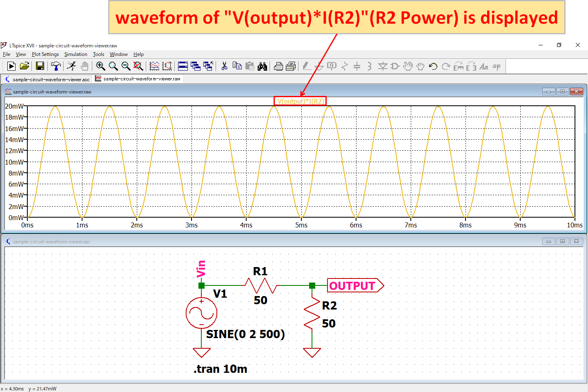Run the simulation

point(11,66)
